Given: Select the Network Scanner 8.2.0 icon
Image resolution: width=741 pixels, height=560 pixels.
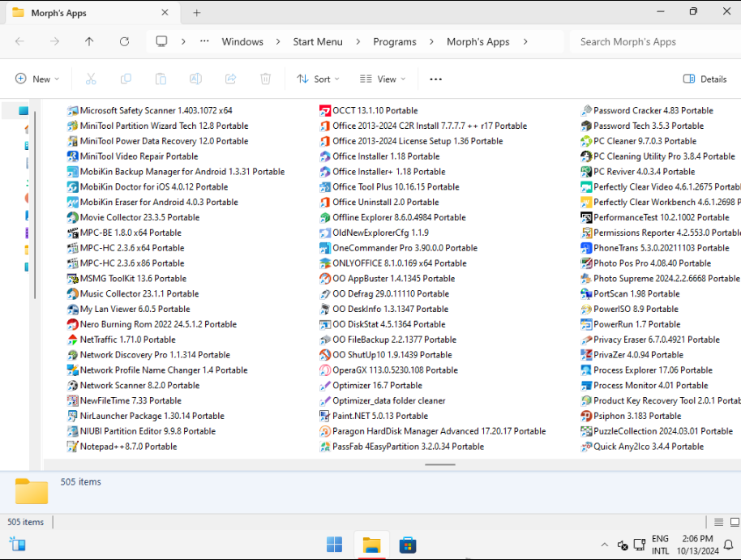Looking at the screenshot, I should [x=72, y=385].
